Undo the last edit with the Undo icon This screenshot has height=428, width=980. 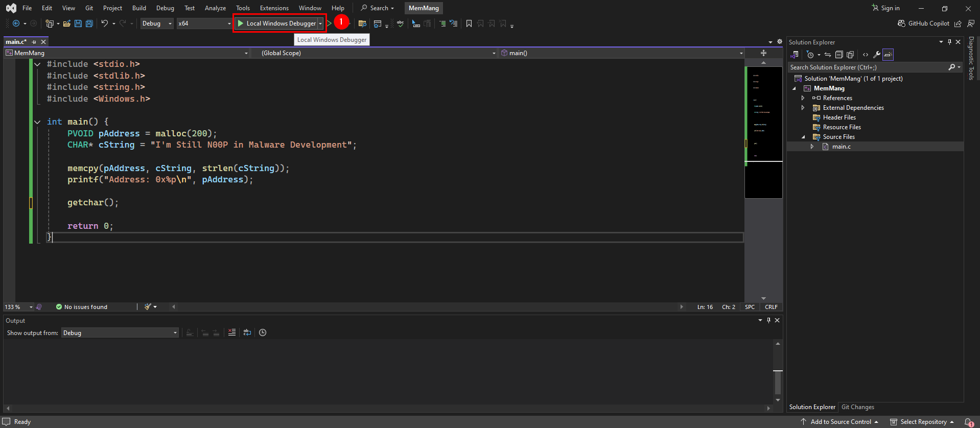click(x=105, y=23)
